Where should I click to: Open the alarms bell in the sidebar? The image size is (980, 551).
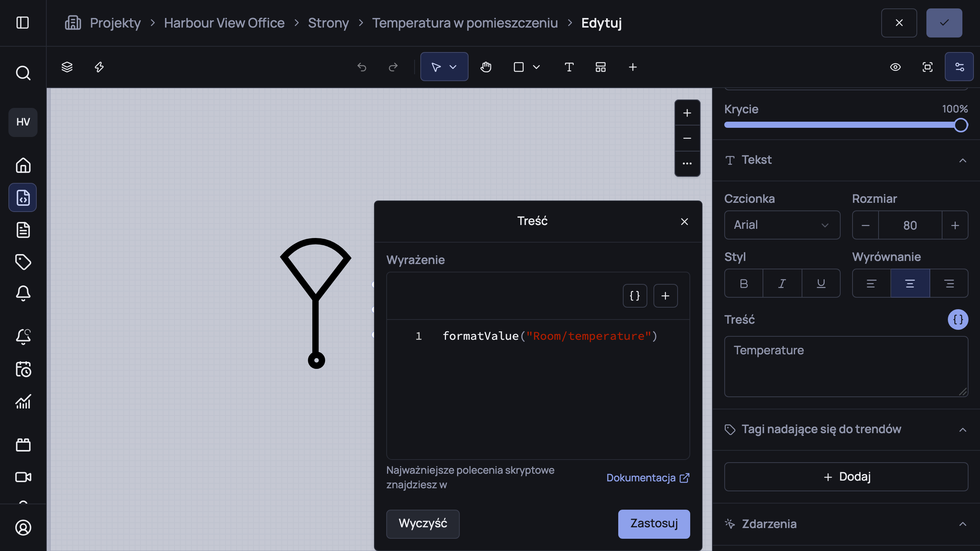coord(23,293)
